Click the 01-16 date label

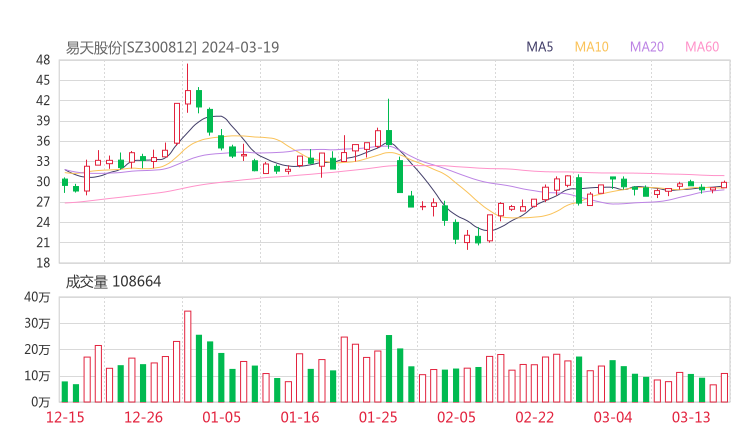tap(300, 417)
